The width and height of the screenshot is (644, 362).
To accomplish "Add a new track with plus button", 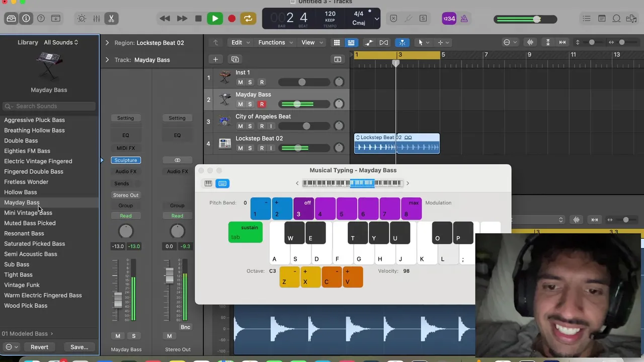I will (x=215, y=59).
